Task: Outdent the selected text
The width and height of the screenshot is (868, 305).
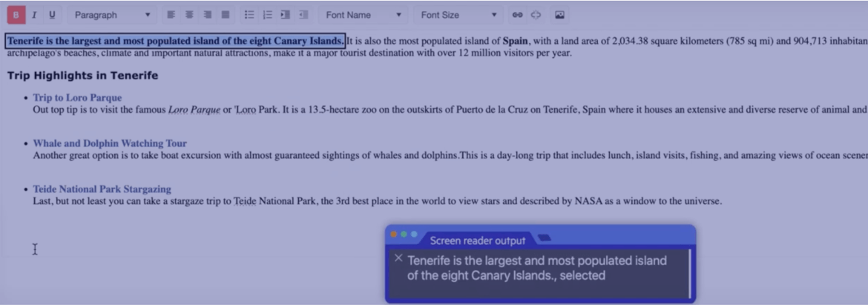Action: point(303,15)
